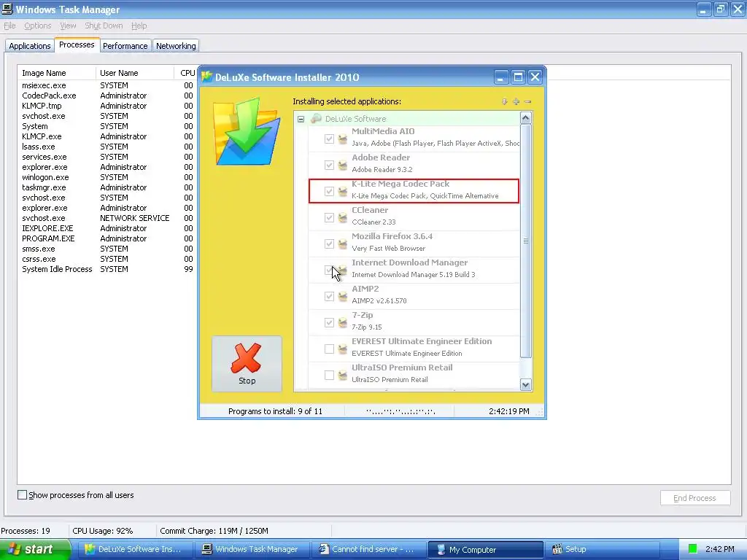
Task: Open the File menu in Task Manager
Action: tap(9, 26)
